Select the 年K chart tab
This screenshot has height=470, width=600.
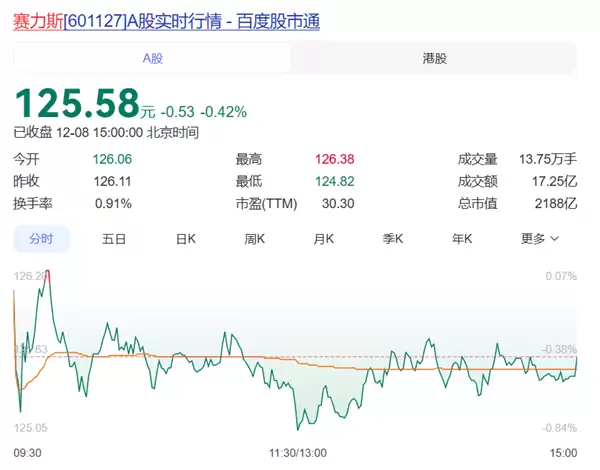coord(461,239)
